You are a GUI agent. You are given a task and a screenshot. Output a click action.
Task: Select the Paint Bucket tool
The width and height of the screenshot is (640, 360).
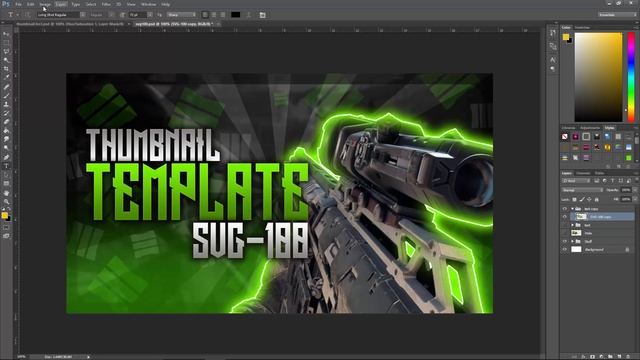tap(6, 131)
